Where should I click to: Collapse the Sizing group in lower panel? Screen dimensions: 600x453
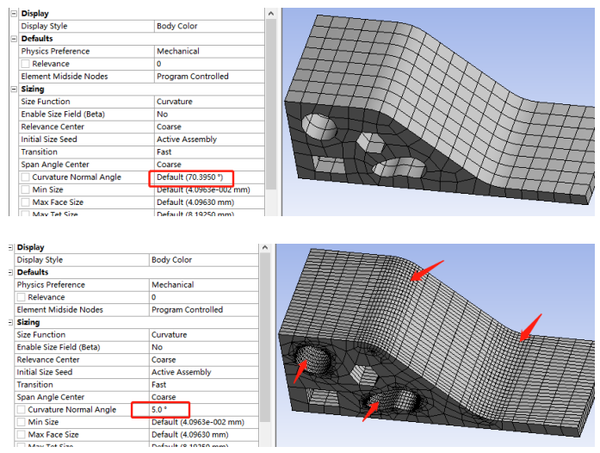[x=10, y=323]
